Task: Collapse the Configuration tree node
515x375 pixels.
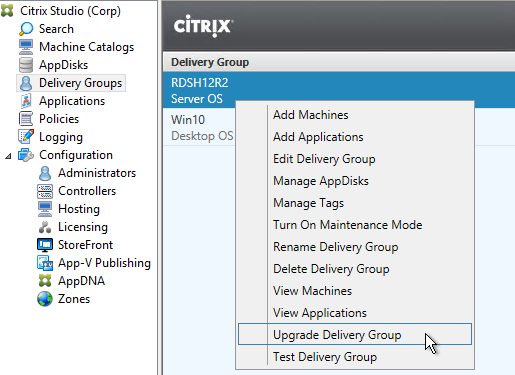Action: [8, 156]
